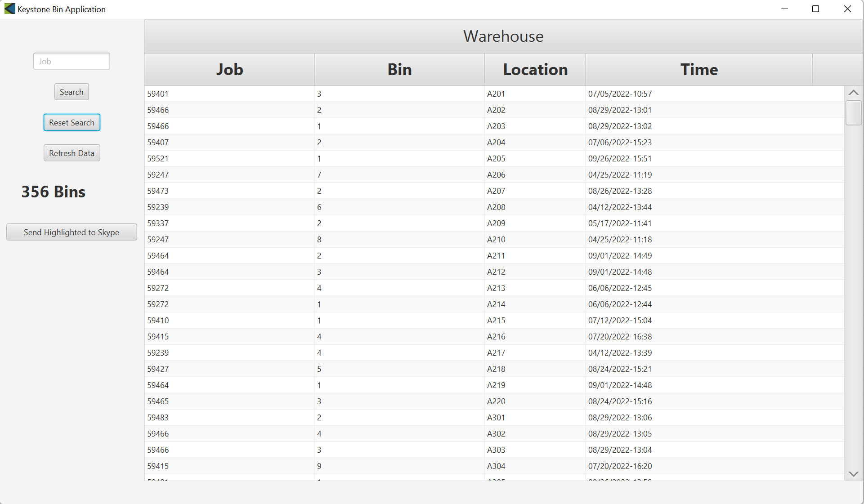Image resolution: width=864 pixels, height=504 pixels.
Task: Sort the table by the Location column
Action: tap(535, 69)
